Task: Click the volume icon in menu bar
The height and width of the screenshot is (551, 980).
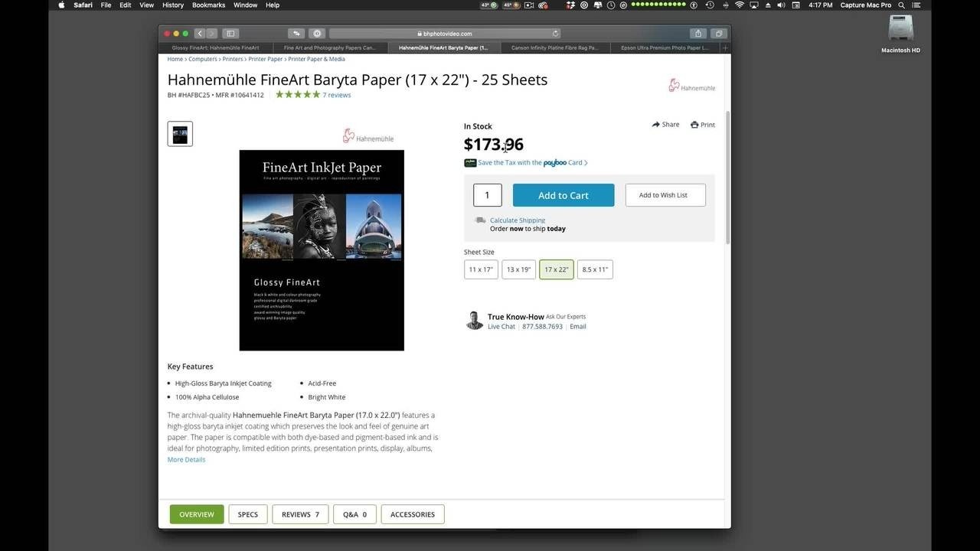Action: point(782,5)
